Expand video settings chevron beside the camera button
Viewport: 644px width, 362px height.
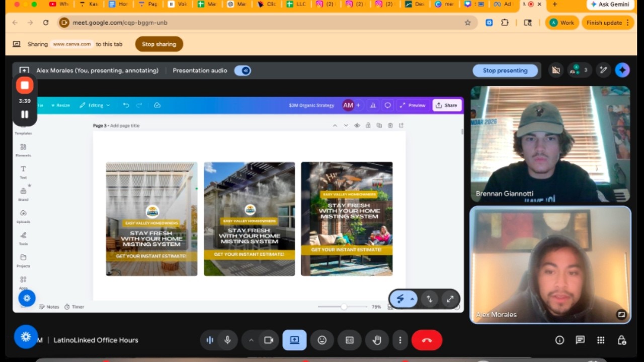coord(251,340)
